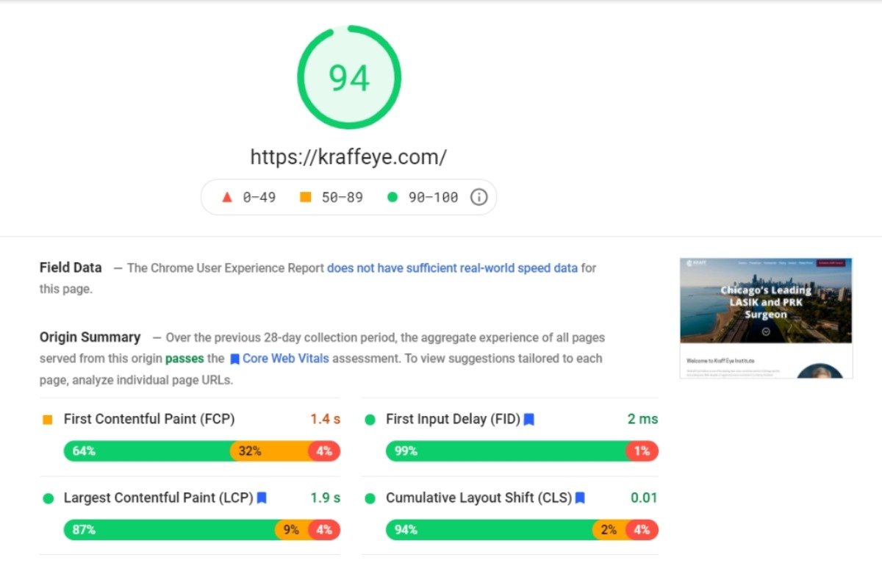
Task: Click the orange square 50-89 legend icon
Action: [x=306, y=197]
